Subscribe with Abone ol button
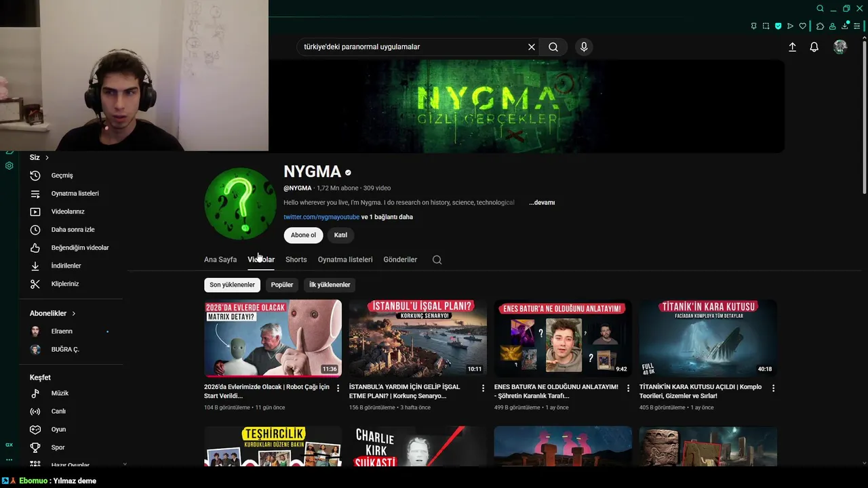 coord(303,235)
